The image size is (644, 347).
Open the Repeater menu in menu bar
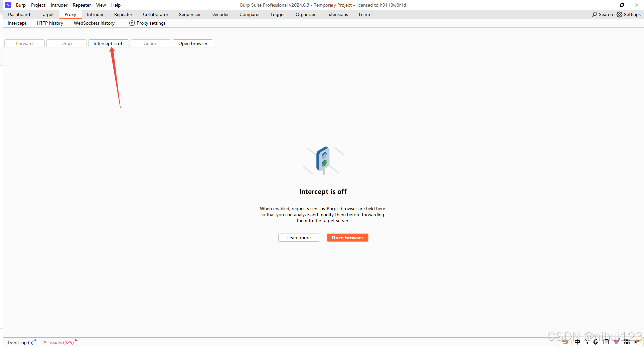[82, 5]
